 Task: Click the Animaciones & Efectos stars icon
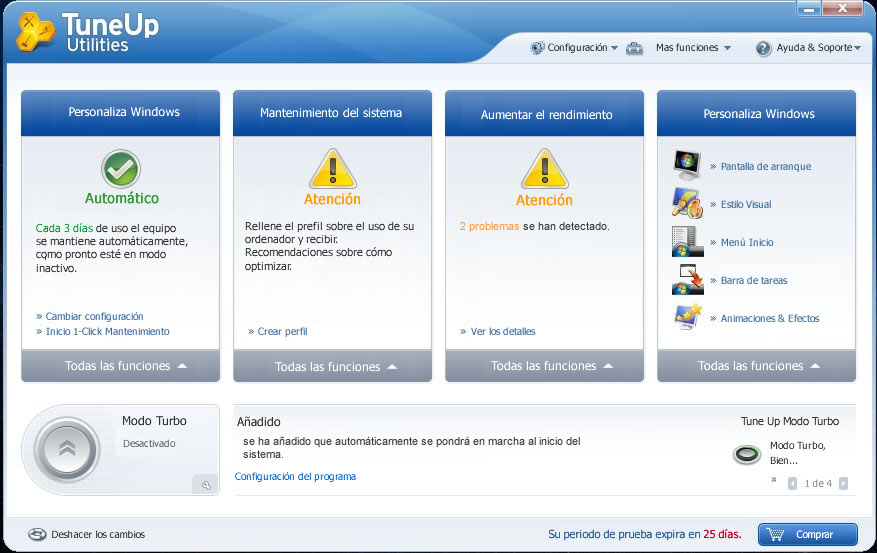coord(687,317)
